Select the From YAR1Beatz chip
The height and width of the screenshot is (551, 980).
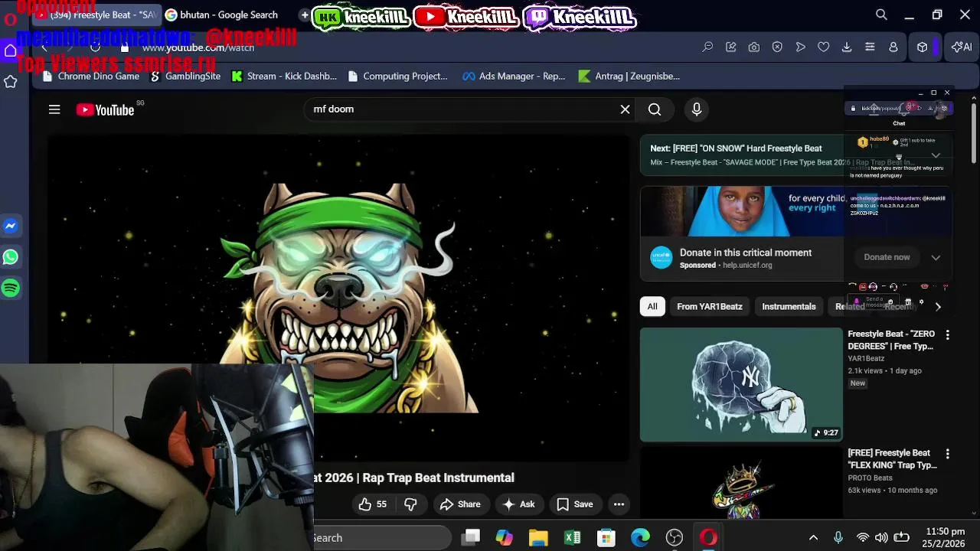[710, 307]
